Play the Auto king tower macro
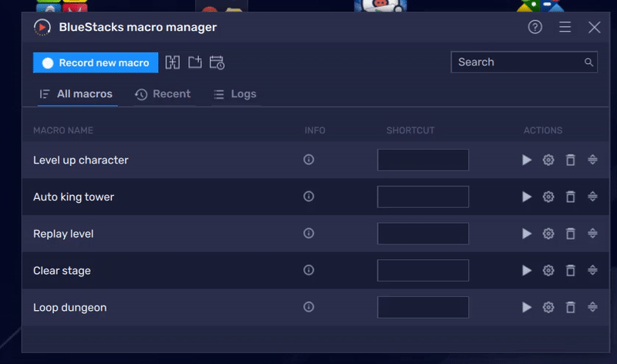617x364 pixels. pos(527,197)
